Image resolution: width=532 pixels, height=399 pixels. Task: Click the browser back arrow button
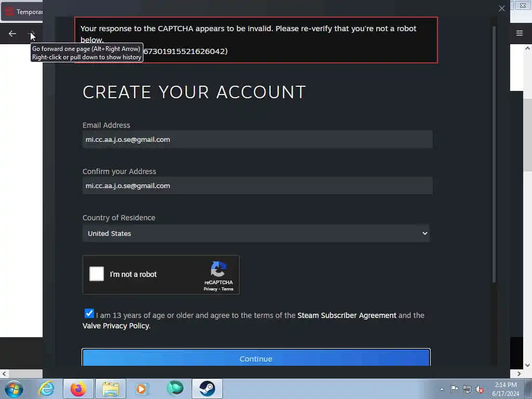pos(12,34)
